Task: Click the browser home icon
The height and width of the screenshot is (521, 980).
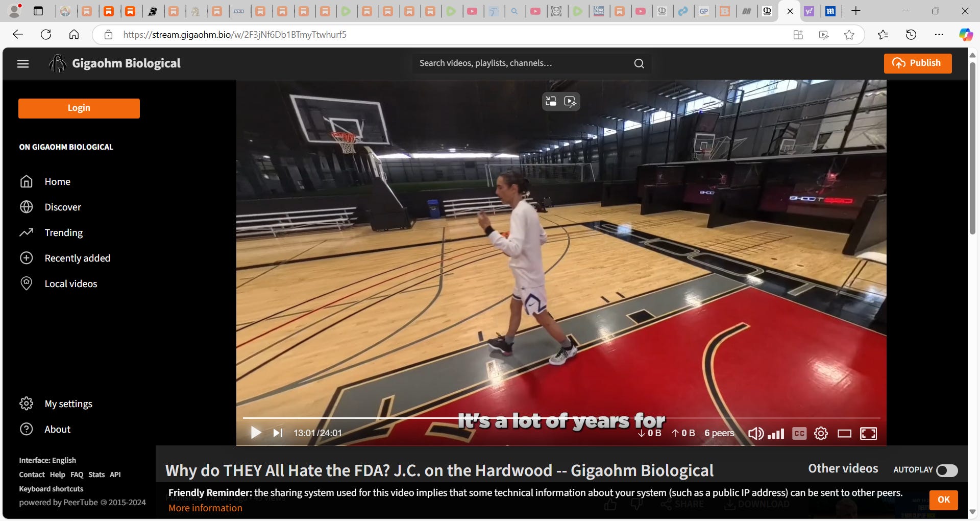Action: point(74,35)
